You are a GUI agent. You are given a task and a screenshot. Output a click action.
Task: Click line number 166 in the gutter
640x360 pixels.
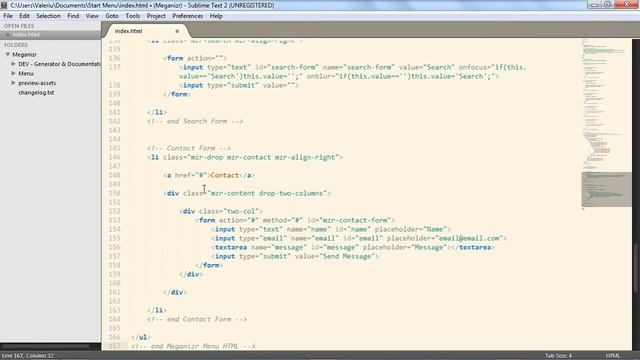pyautogui.click(x=114, y=337)
